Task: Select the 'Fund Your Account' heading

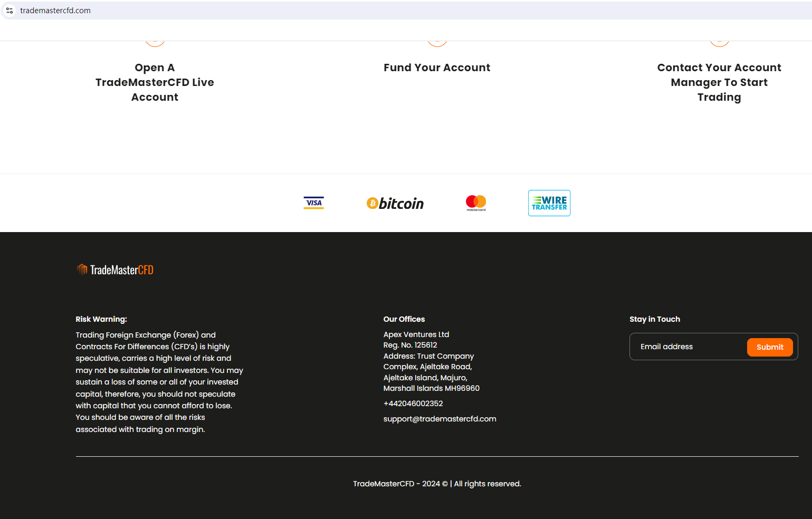Action: 437,68
